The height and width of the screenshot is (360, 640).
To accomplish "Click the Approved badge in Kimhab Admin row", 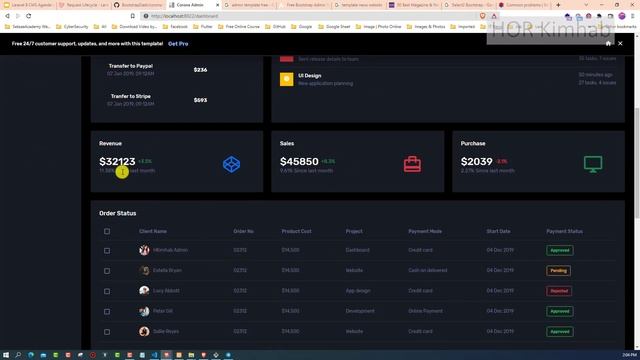I will tap(560, 250).
